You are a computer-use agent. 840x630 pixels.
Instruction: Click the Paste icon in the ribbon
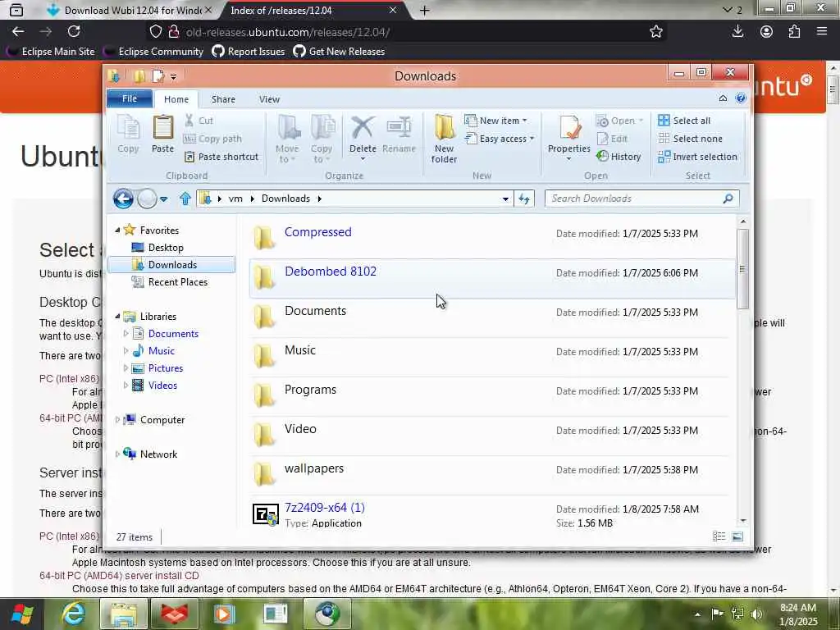[163, 134]
